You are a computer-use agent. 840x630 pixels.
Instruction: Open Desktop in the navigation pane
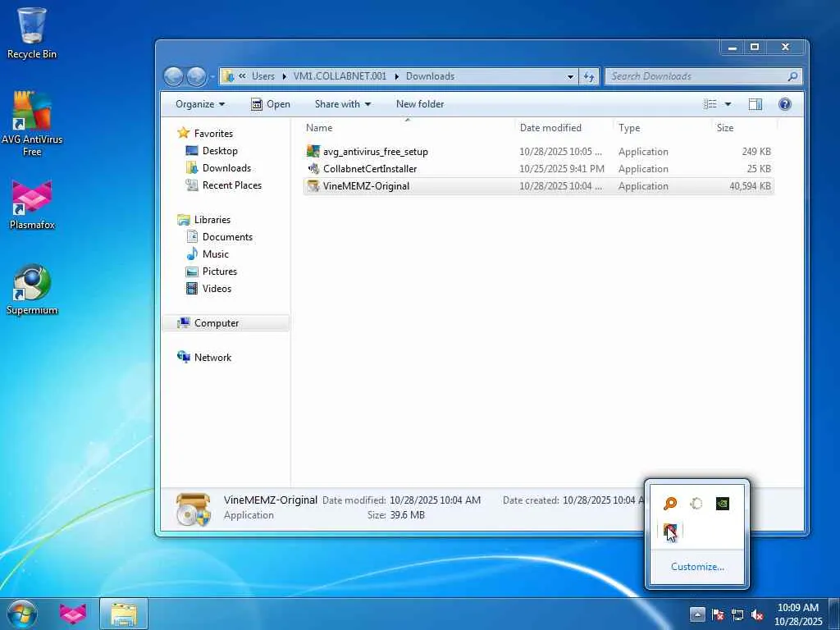[x=220, y=151]
